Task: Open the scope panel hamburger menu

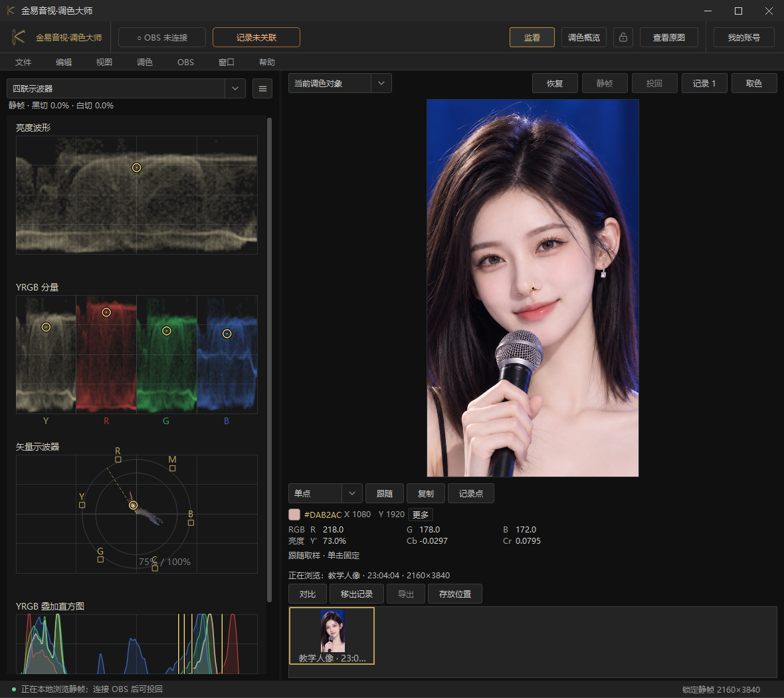Action: [x=262, y=88]
